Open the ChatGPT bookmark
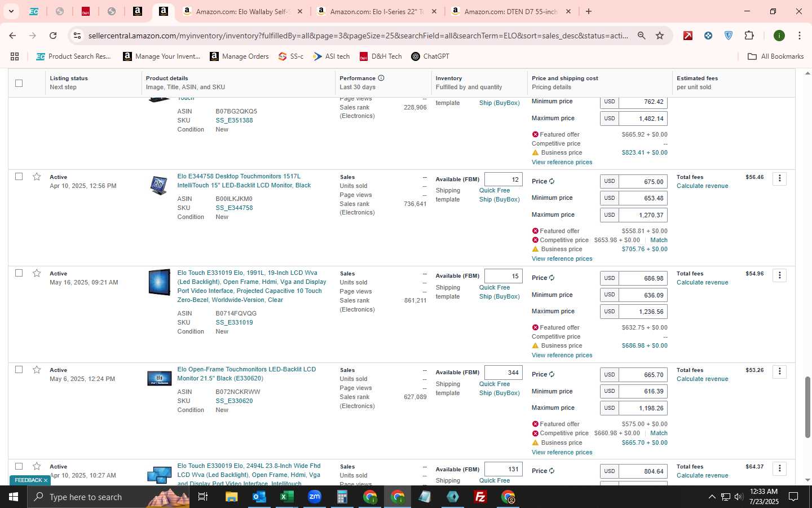812x508 pixels. point(430,56)
